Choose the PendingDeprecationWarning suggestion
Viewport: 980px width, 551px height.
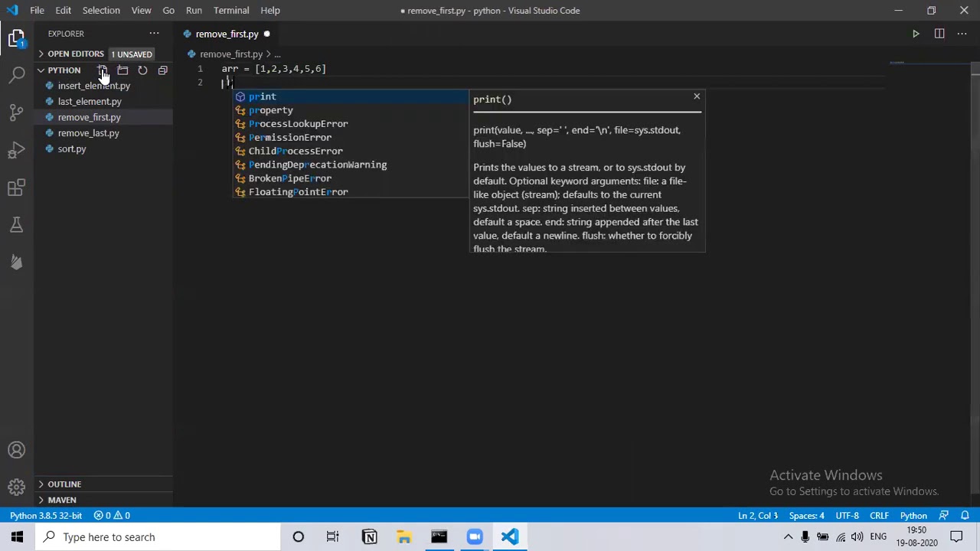(351, 165)
